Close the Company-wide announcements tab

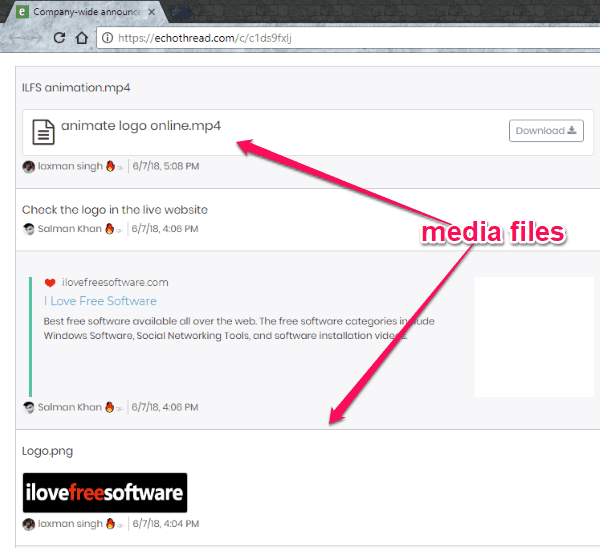click(x=150, y=11)
